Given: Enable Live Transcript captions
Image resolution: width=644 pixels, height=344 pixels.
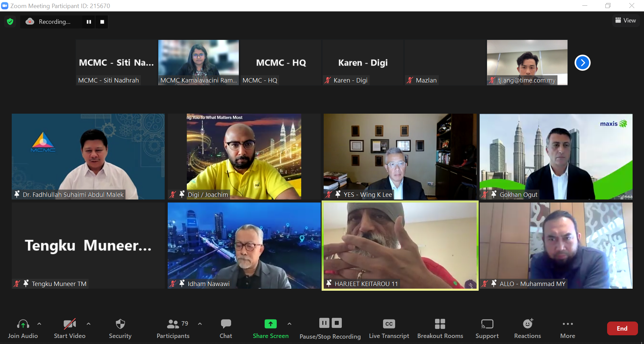Looking at the screenshot, I should pyautogui.click(x=389, y=328).
